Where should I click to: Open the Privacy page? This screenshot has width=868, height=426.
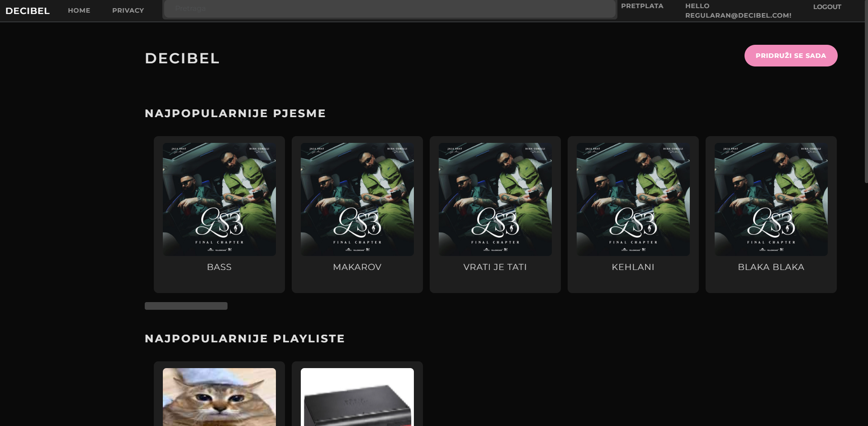point(128,10)
